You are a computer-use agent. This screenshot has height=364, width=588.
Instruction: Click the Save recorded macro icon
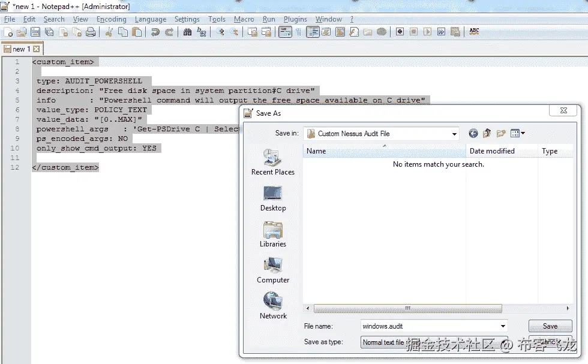tap(455, 32)
